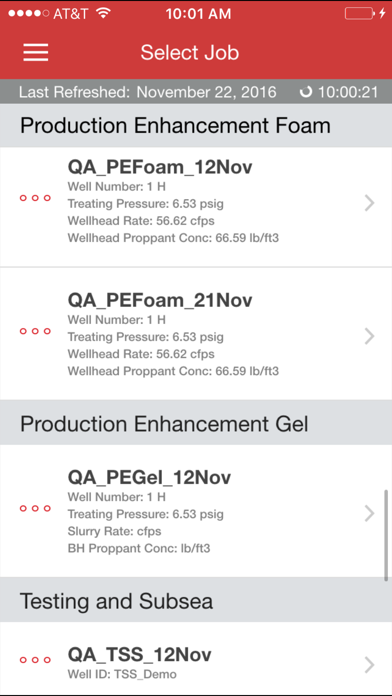
Task: Select the QA_PEFoam_12Nov job title
Action: (160, 168)
